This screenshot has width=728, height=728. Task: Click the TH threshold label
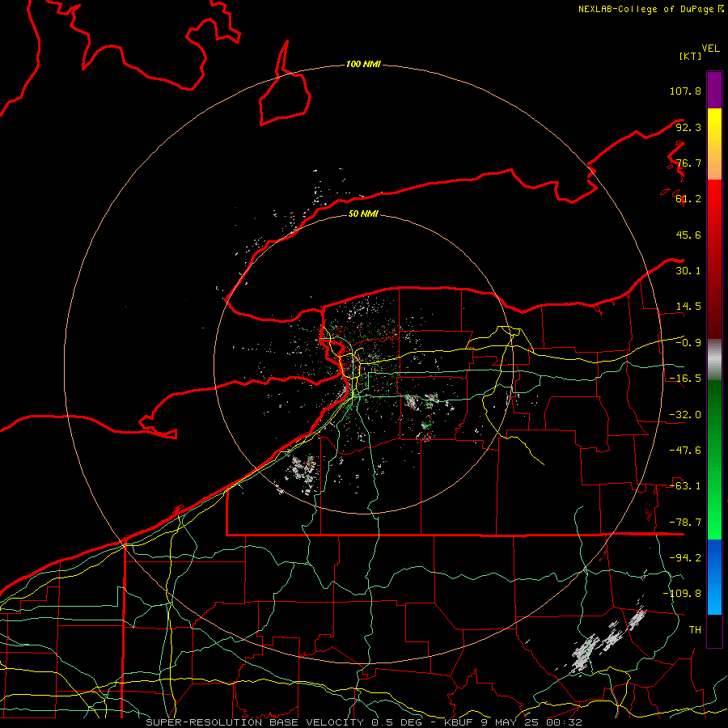pyautogui.click(x=695, y=629)
